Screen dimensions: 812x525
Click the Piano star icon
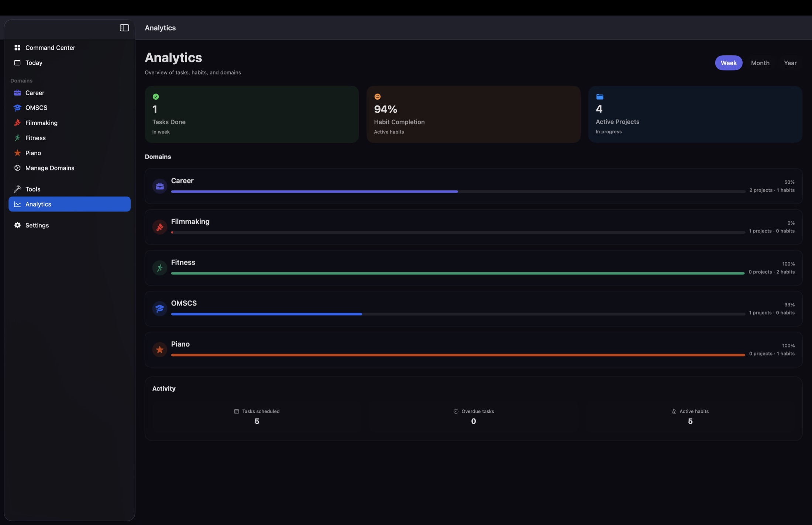pyautogui.click(x=18, y=152)
